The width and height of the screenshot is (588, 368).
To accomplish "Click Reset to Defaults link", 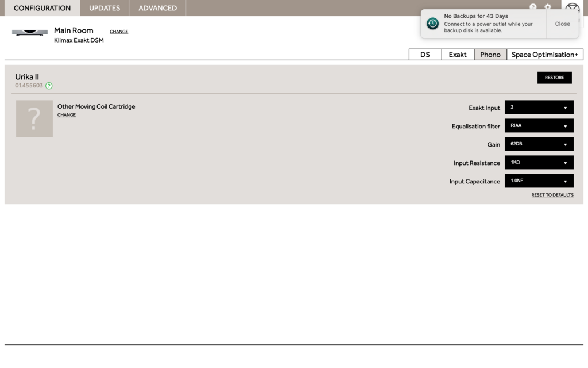I will point(552,195).
